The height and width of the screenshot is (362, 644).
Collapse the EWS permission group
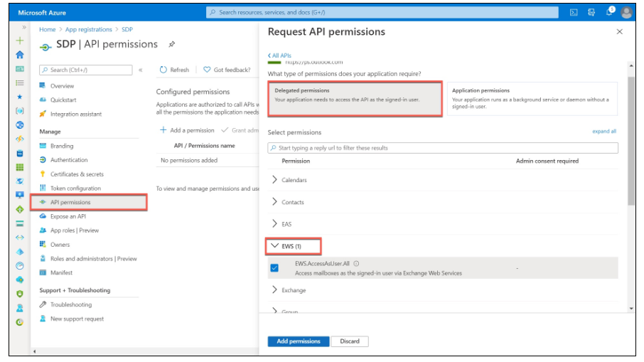[275, 246]
